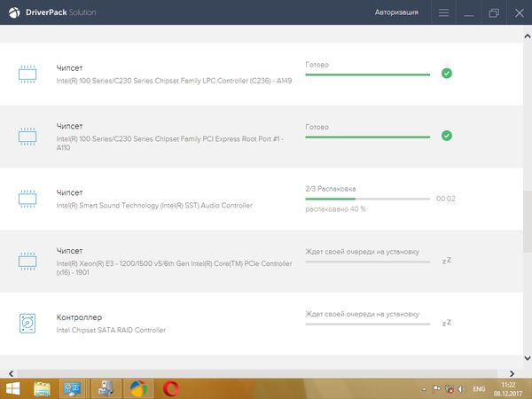This screenshot has height=399, width=532.
Task: Click the 'Контроллер' heading
Action: [x=79, y=317]
